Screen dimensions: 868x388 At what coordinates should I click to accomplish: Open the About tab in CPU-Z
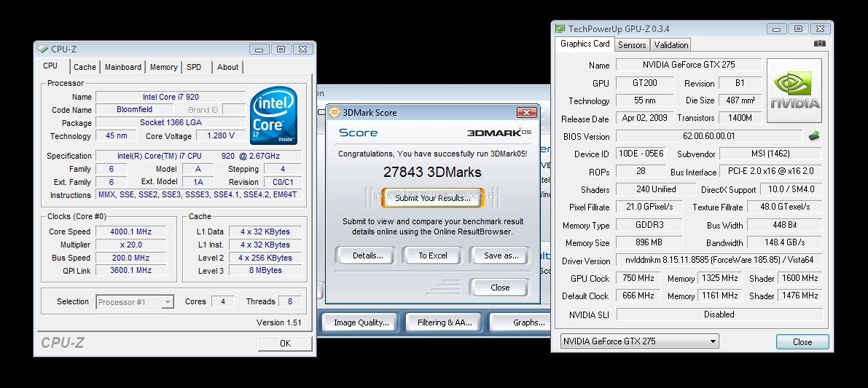click(227, 67)
